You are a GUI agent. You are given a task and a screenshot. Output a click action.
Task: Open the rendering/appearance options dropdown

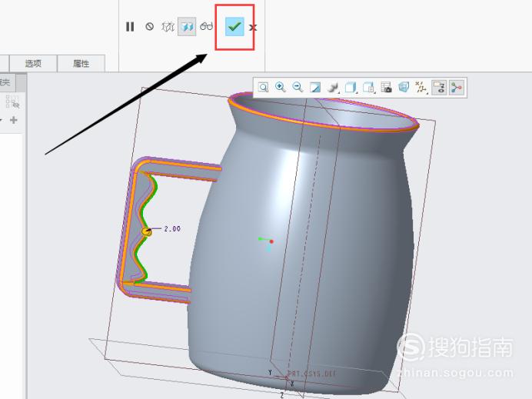(x=333, y=88)
